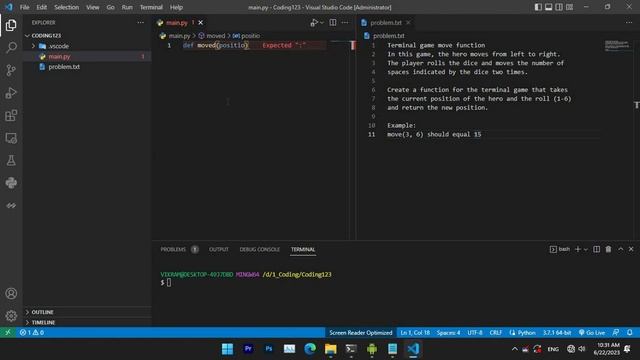This screenshot has width=640, height=360.
Task: Change indentation via Spaces: 4
Action: [x=448, y=333]
